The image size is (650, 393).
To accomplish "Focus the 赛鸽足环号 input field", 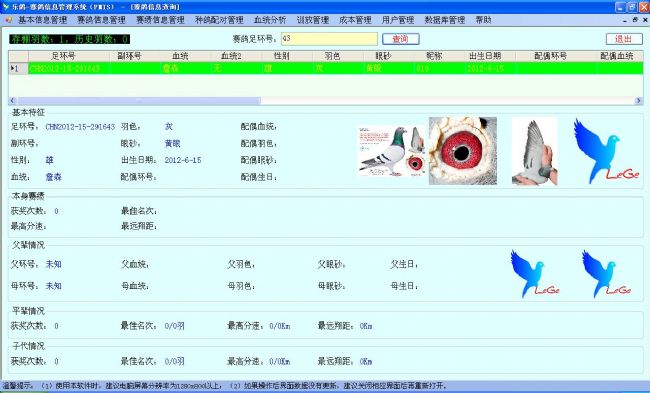I will pyautogui.click(x=329, y=39).
